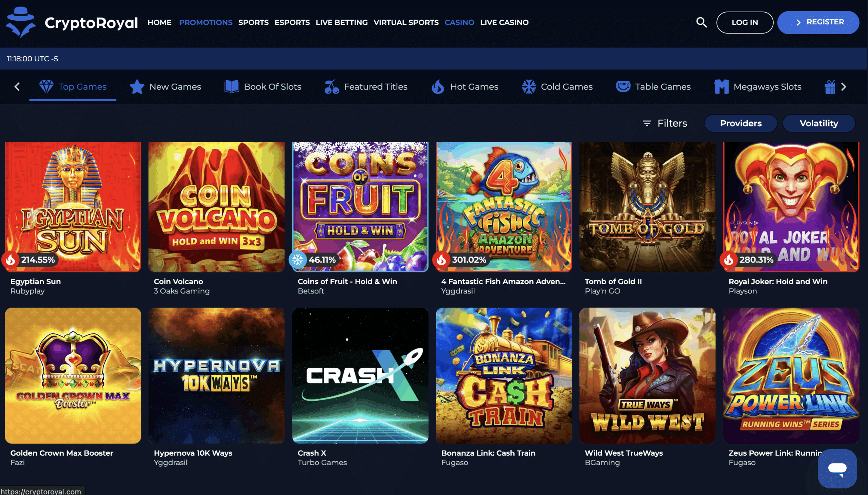Click the Filters label
868x495 pixels.
[x=672, y=123]
